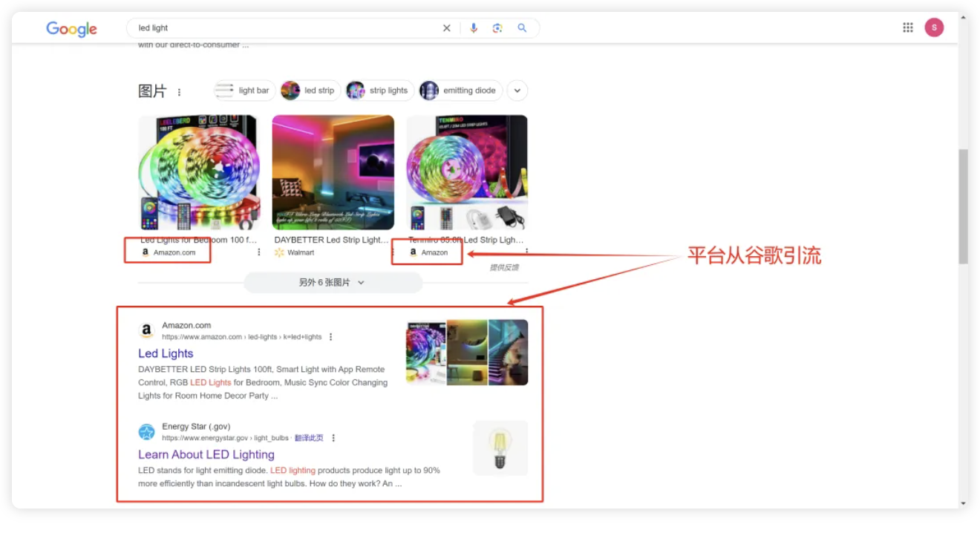This screenshot has height=533, width=980.
Task: Clear the search box with the X icon
Action: [446, 28]
